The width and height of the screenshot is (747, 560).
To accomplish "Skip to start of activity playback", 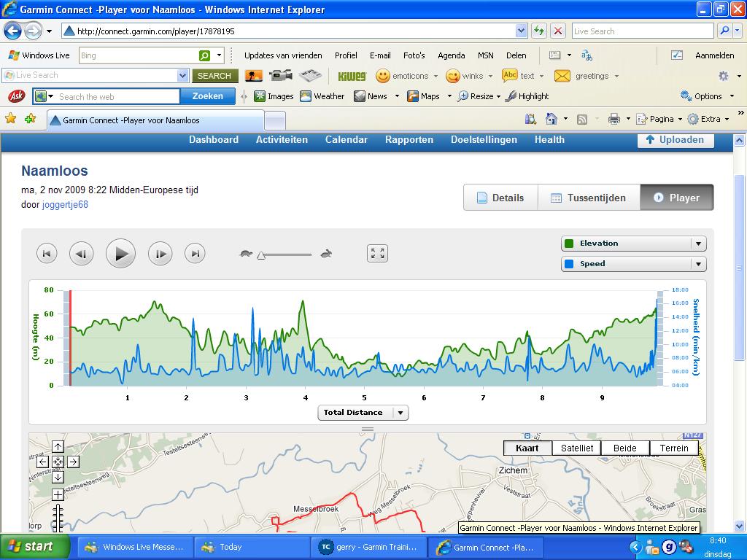I will pyautogui.click(x=47, y=253).
